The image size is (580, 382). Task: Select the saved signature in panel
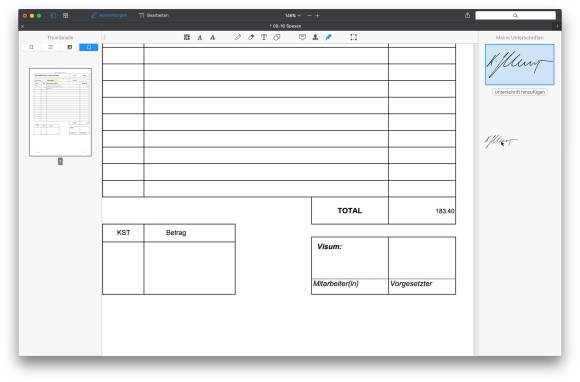[x=519, y=65]
